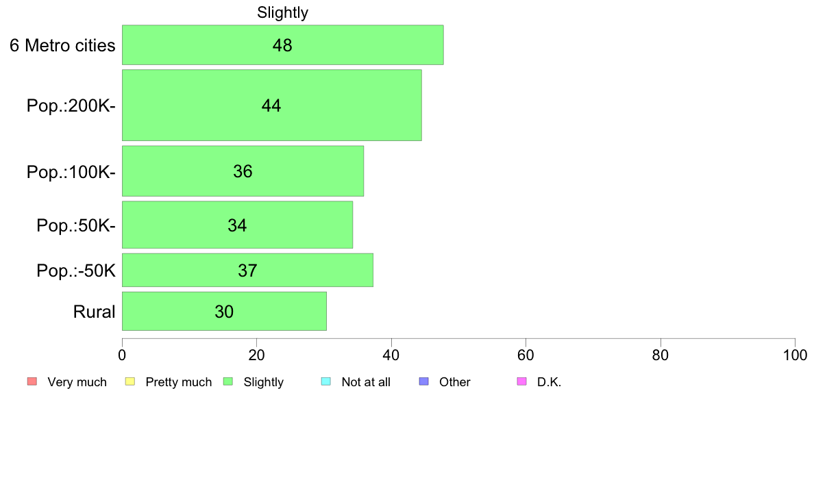This screenshot has height=504, width=814.
Task: Click the Pop.:50K- bar showing 34
Action: 237,225
